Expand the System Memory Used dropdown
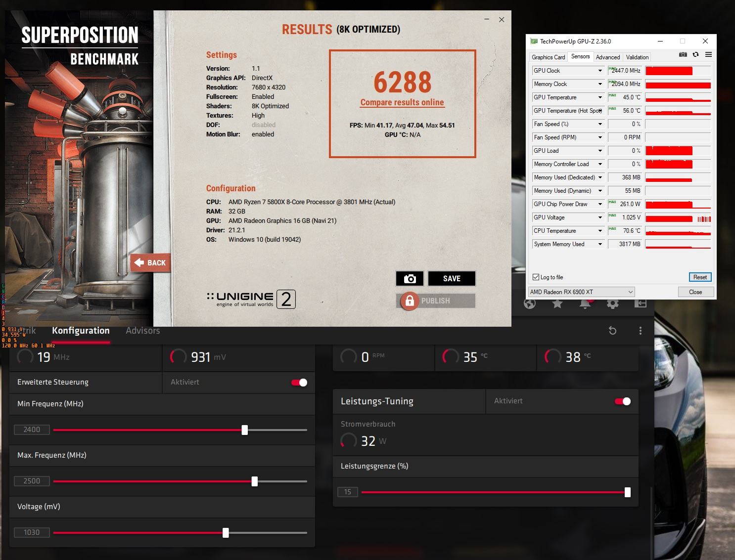 click(600, 244)
